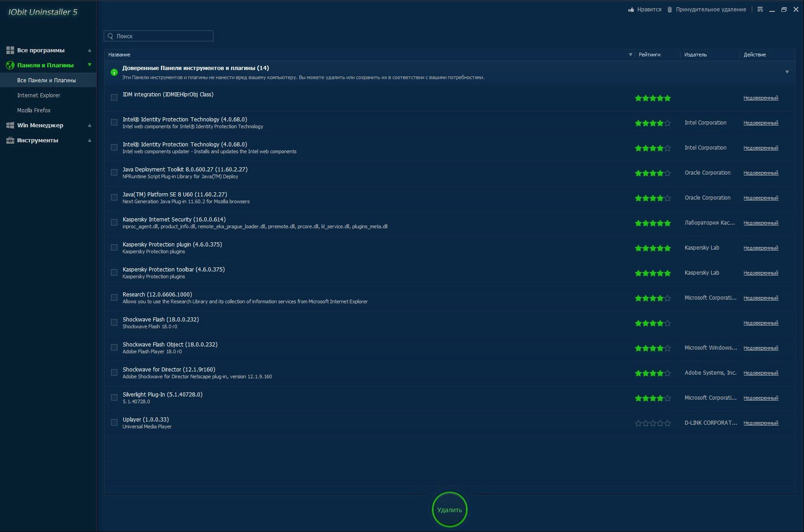This screenshot has width=804, height=532.
Task: Click the star rating for Uplayer
Action: coord(653,423)
